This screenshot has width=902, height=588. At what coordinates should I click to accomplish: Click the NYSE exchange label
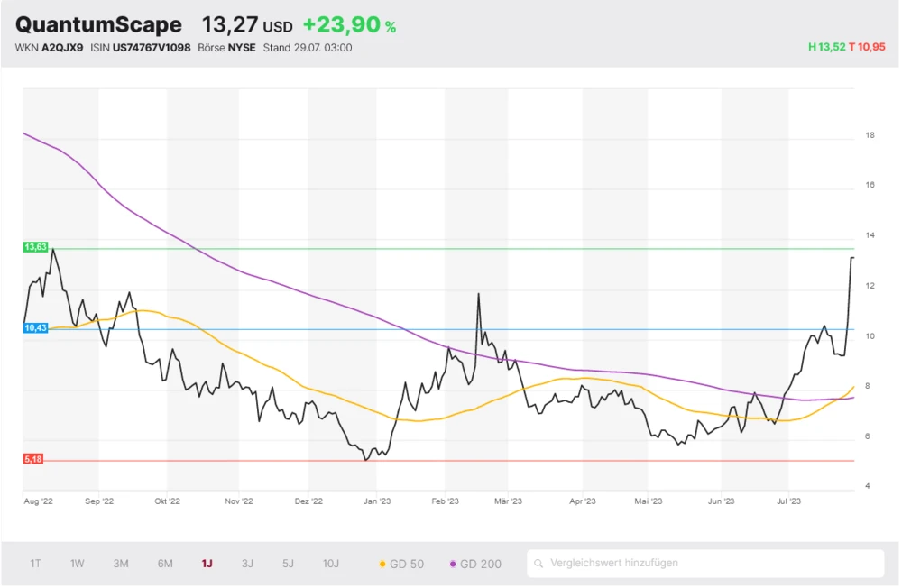point(242,48)
